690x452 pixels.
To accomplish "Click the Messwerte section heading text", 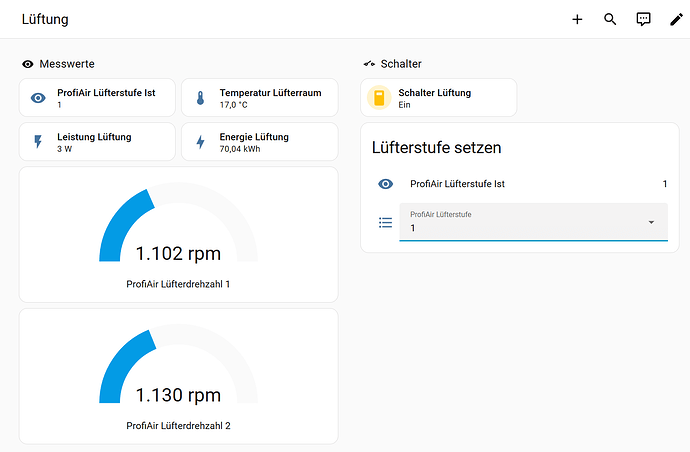I will click(67, 64).
